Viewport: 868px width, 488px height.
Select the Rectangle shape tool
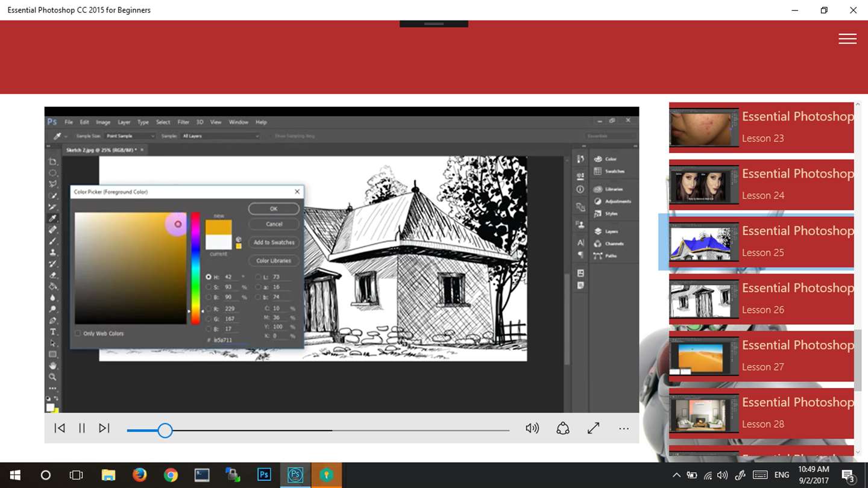point(53,354)
